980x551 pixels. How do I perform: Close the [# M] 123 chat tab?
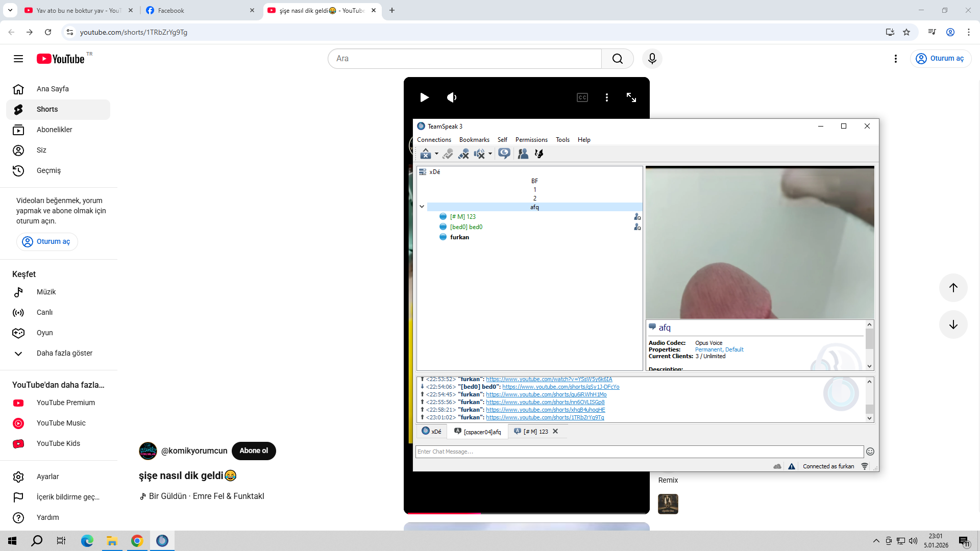(555, 432)
